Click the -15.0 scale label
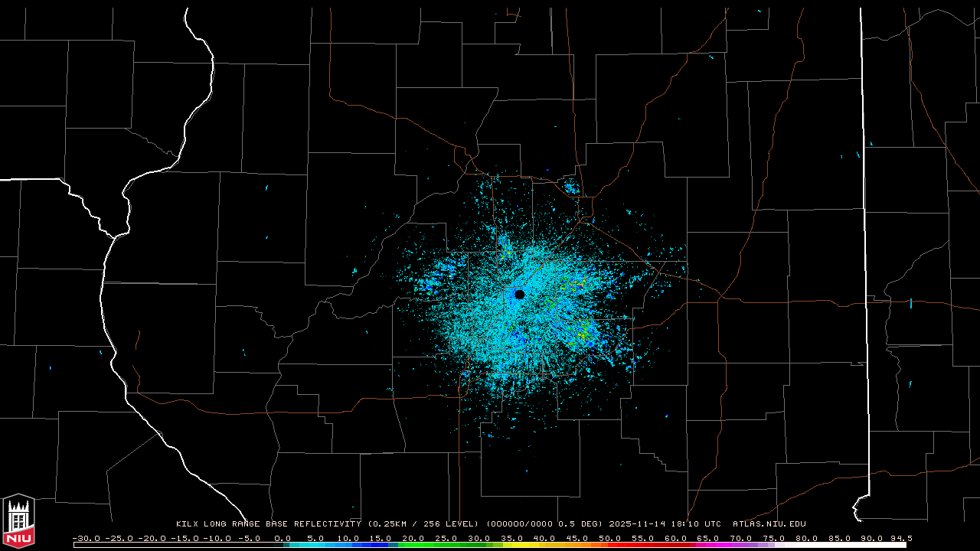 point(185,539)
